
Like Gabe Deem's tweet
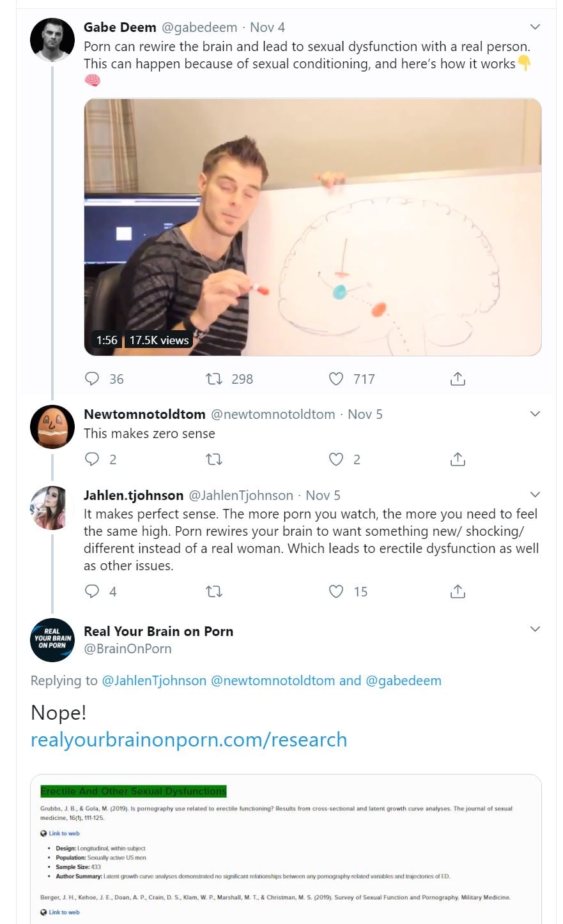pos(336,379)
